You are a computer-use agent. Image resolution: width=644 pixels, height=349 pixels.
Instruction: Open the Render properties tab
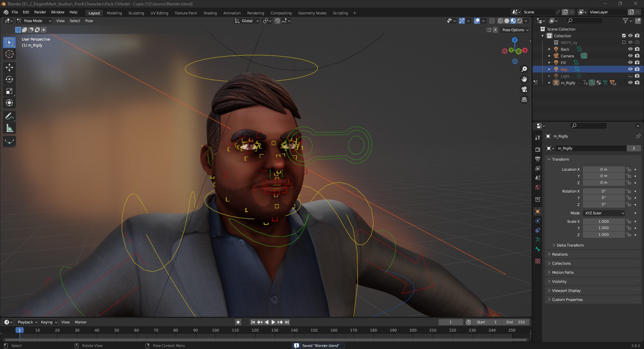[538, 149]
